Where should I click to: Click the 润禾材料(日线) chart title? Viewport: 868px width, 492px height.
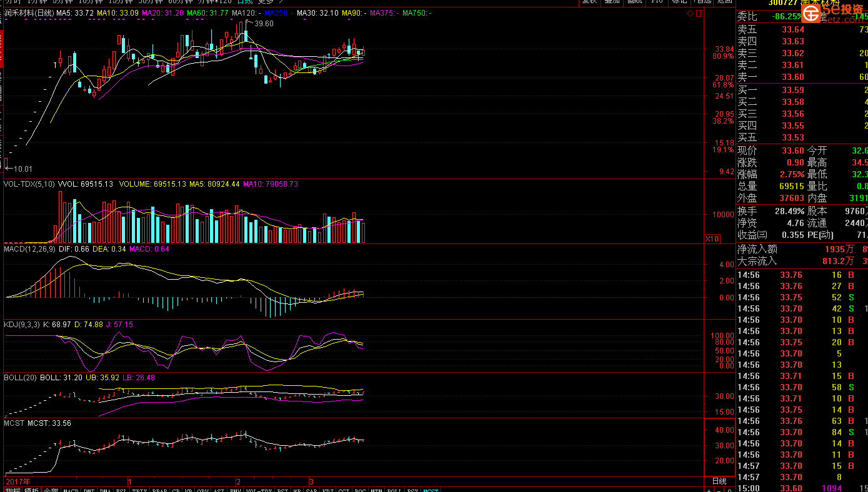pos(29,13)
